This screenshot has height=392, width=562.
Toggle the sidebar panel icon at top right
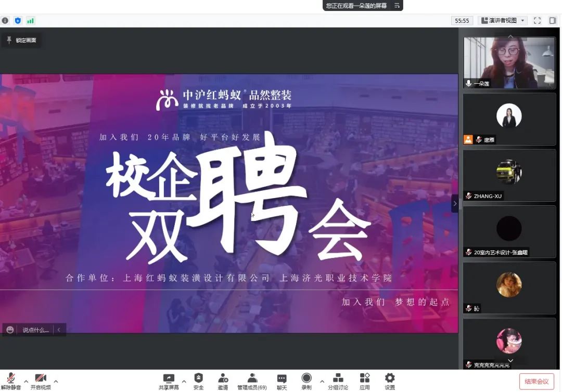[553, 21]
